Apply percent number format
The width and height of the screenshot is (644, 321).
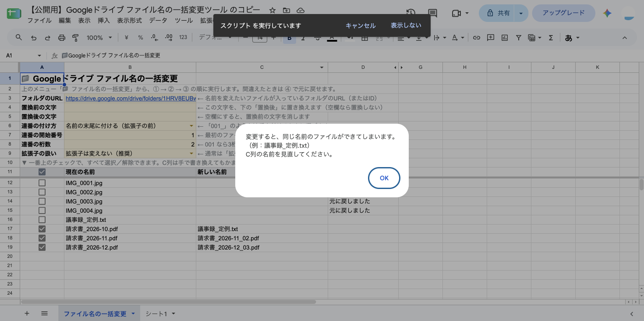[x=141, y=38]
